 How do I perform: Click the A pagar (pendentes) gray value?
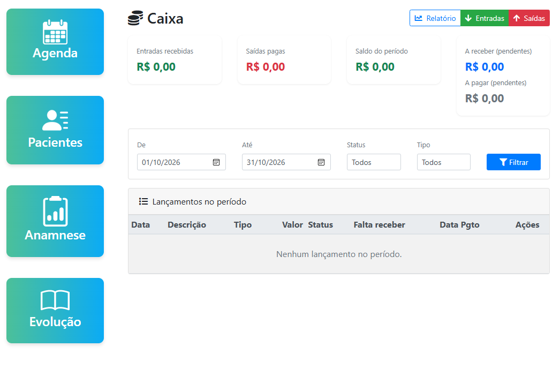pos(485,99)
